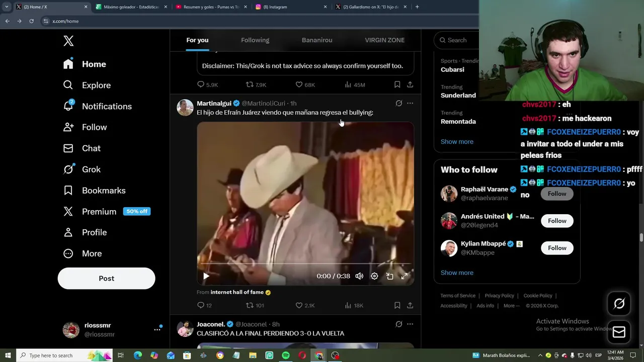The width and height of the screenshot is (644, 362).
Task: Expand the More menu in sidebar
Action: click(82, 253)
